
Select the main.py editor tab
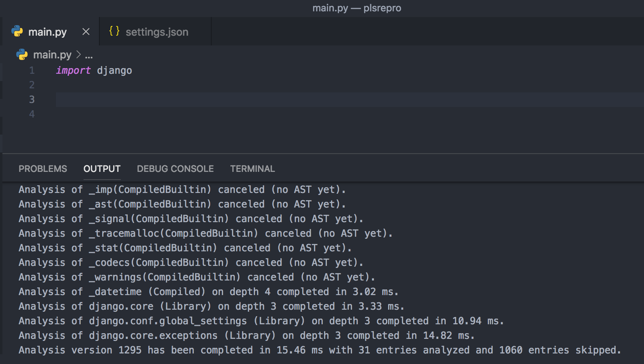tap(51, 32)
